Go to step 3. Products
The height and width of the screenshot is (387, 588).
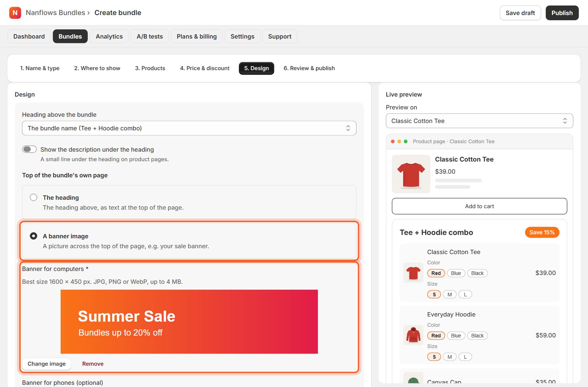point(150,68)
